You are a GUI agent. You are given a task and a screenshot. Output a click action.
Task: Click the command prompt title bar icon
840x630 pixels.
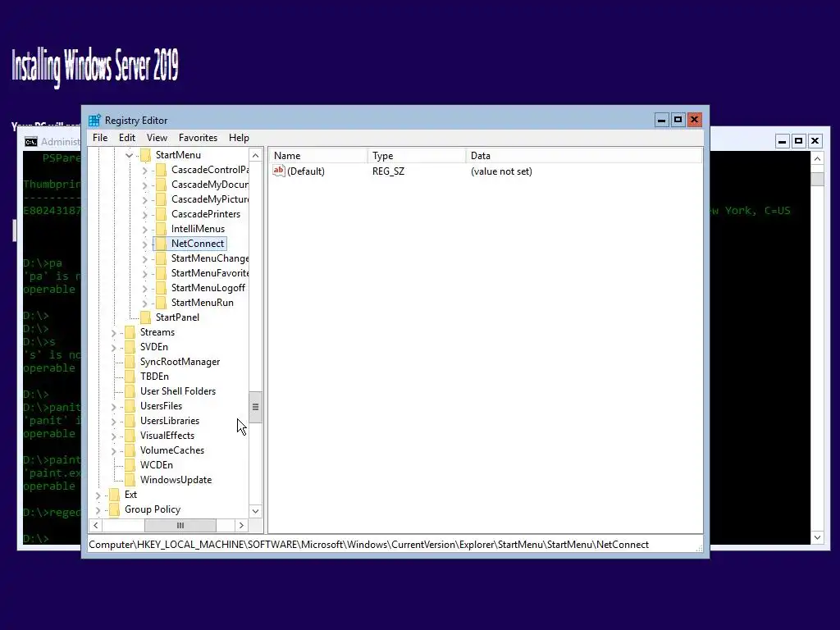tap(31, 142)
